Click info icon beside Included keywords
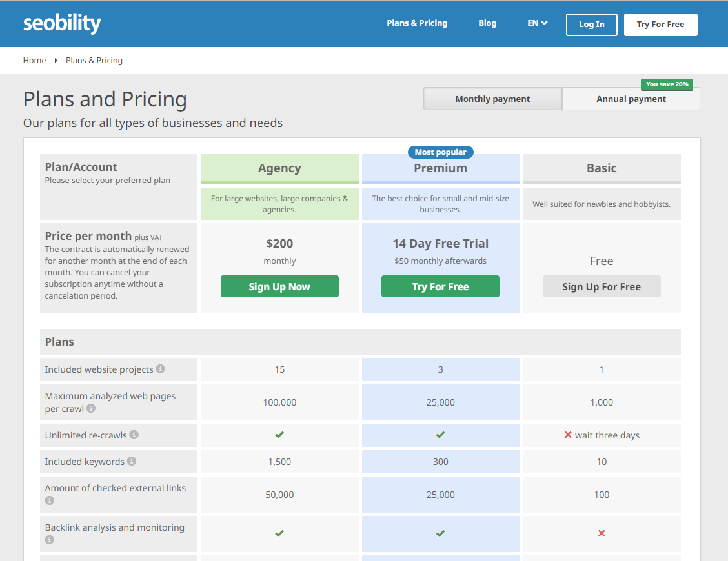The height and width of the screenshot is (561, 728). pyautogui.click(x=132, y=461)
